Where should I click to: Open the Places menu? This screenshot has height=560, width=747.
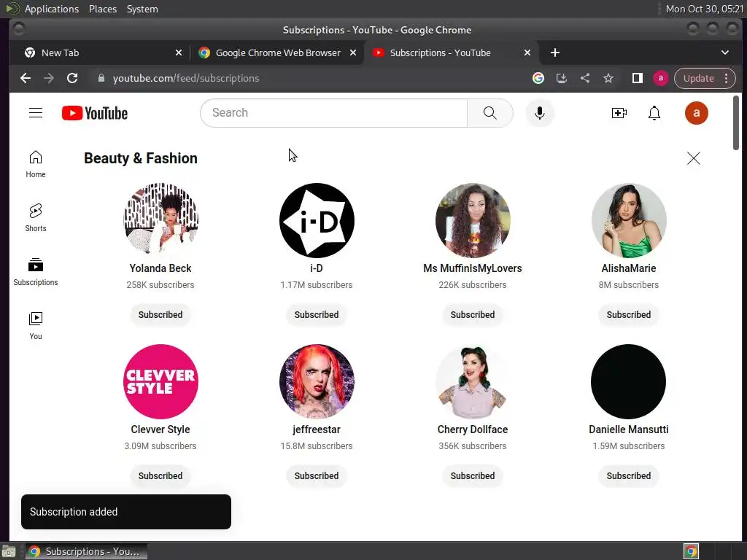[x=103, y=9]
